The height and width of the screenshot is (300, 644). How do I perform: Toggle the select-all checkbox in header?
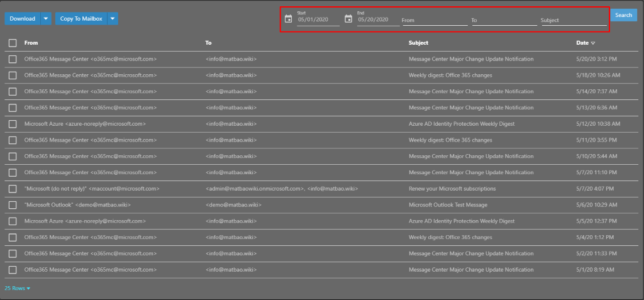coord(13,43)
